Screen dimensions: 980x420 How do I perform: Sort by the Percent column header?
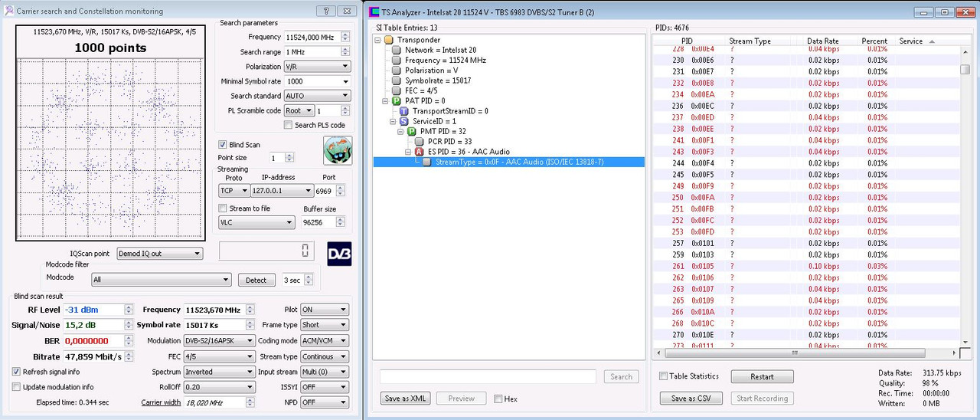coord(874,41)
